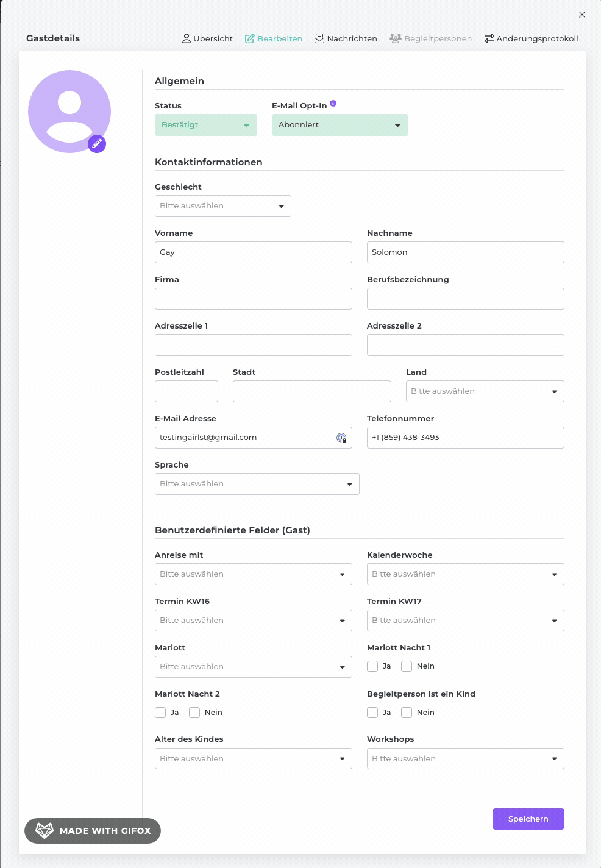This screenshot has height=868, width=601.
Task: Open the Nachrichten tab
Action: click(346, 38)
